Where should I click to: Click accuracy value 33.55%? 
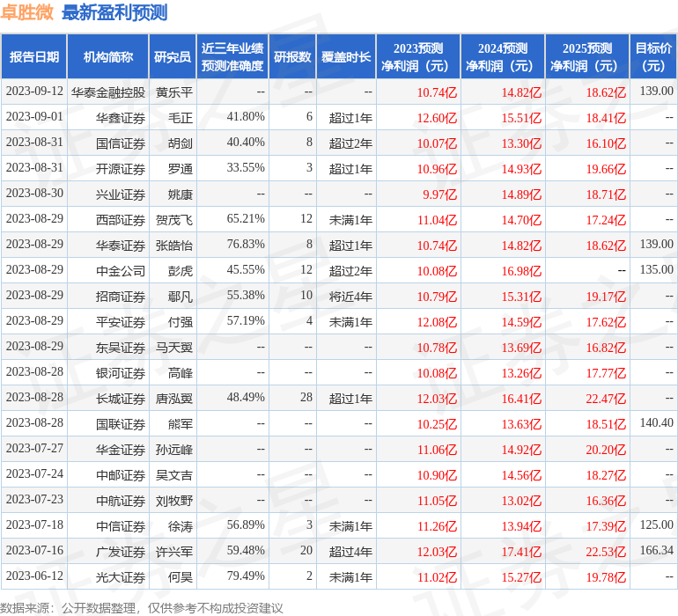(246, 168)
